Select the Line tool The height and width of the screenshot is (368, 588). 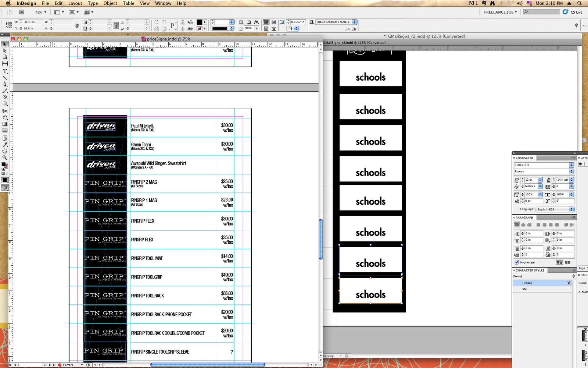[5, 78]
